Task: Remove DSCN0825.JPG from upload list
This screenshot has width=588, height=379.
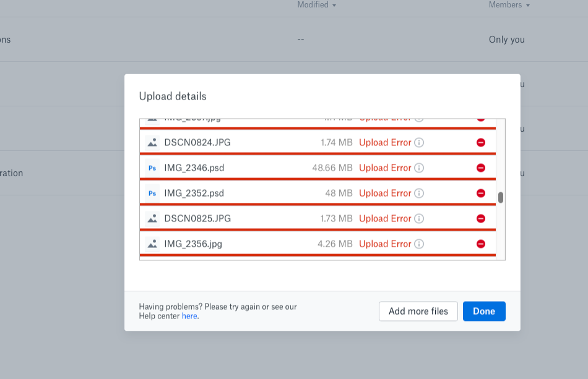Action: coord(481,219)
